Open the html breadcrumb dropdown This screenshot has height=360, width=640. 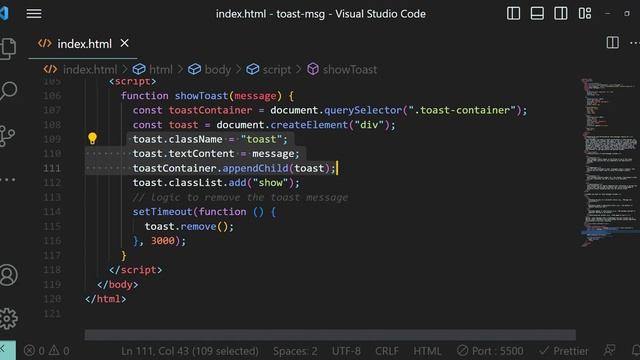(x=161, y=69)
